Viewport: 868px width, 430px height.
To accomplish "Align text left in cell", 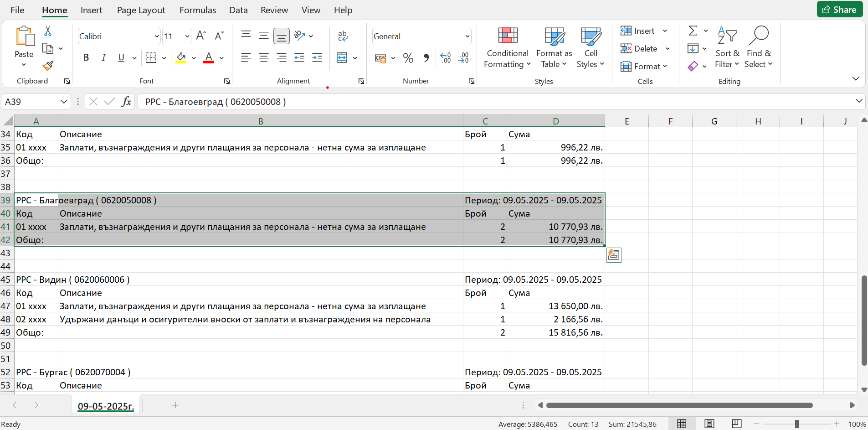I will point(246,57).
